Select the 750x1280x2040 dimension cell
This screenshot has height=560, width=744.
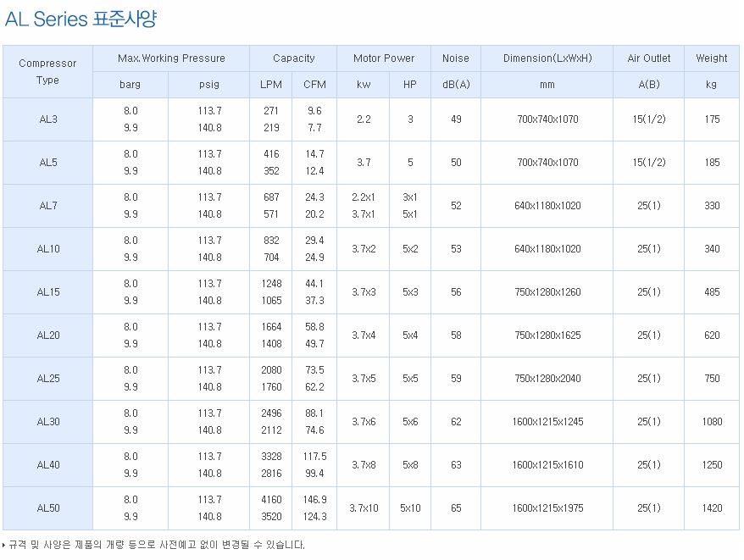click(x=547, y=379)
